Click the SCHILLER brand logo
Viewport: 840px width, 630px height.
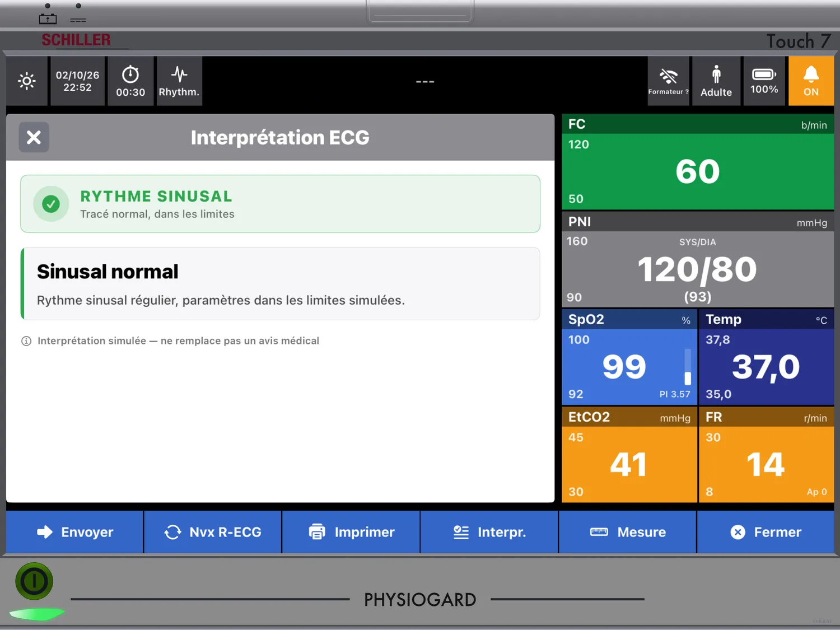(76, 40)
